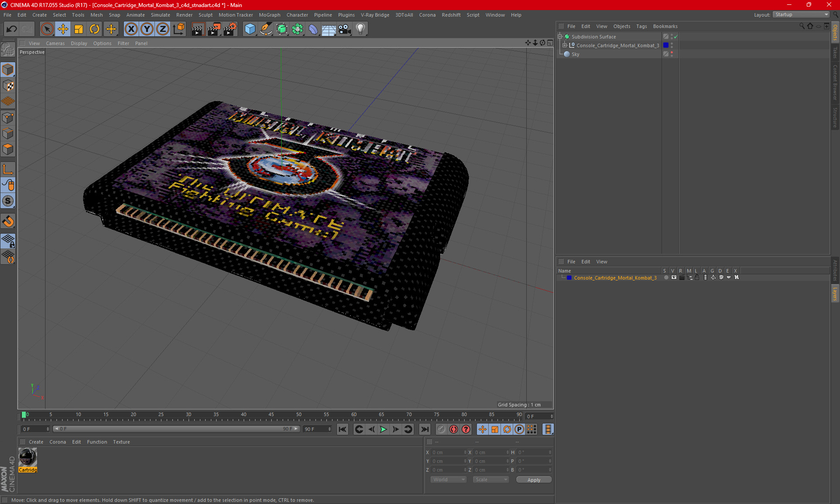Open the Layout dropdown Startup
The image size is (840, 504).
(x=801, y=14)
